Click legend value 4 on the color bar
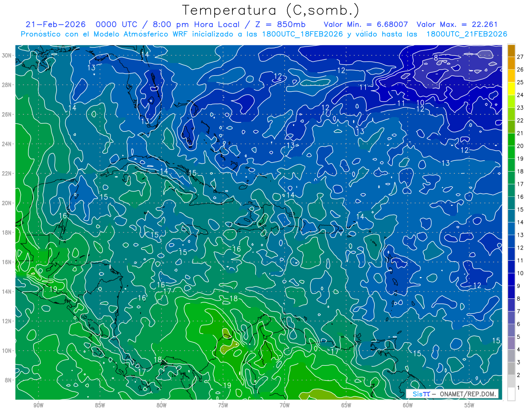This screenshot has width=532, height=411. point(519,349)
